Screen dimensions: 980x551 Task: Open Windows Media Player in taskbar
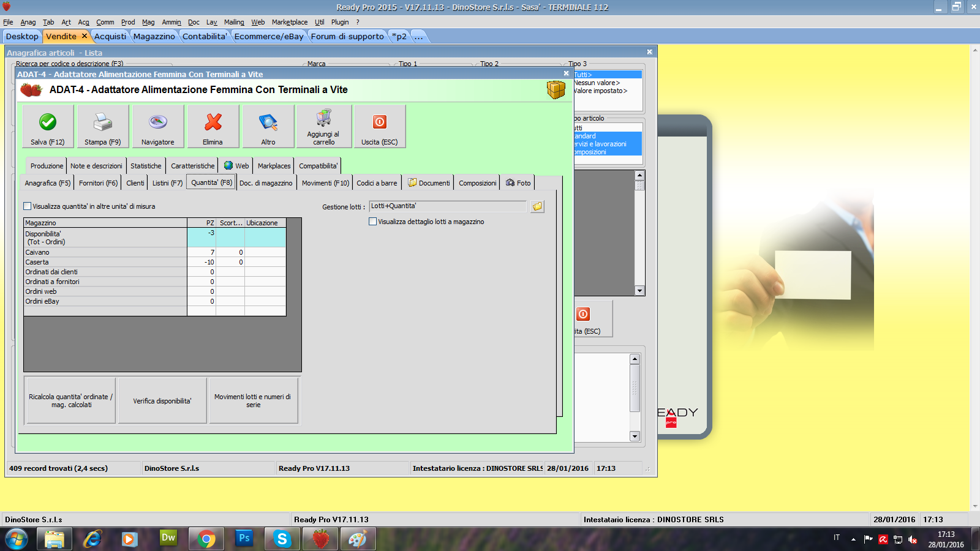[x=129, y=539]
